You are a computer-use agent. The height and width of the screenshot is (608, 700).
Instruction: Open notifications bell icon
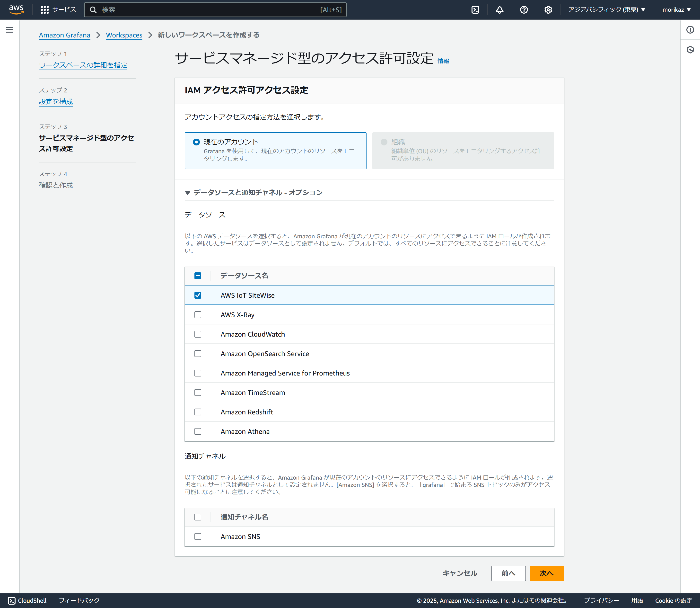click(x=499, y=10)
